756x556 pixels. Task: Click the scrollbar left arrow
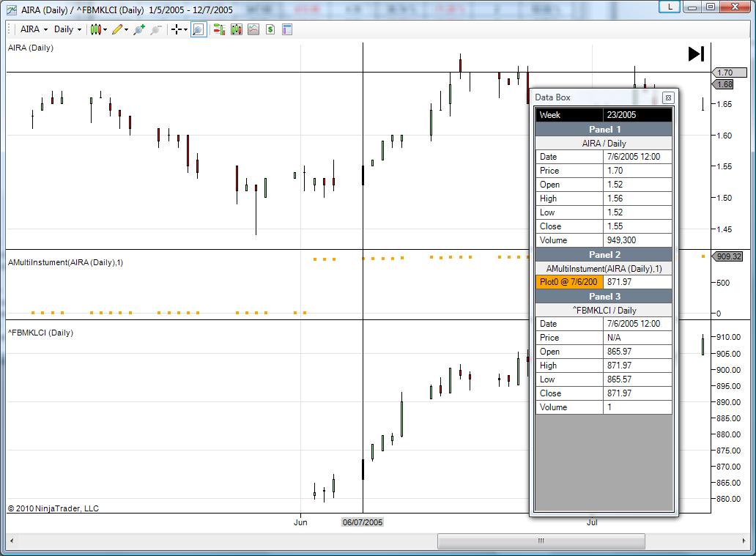pyautogui.click(x=12, y=541)
